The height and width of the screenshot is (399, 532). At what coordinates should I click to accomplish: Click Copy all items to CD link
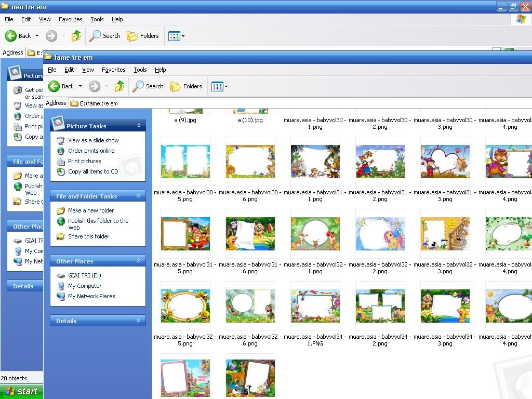[93, 171]
